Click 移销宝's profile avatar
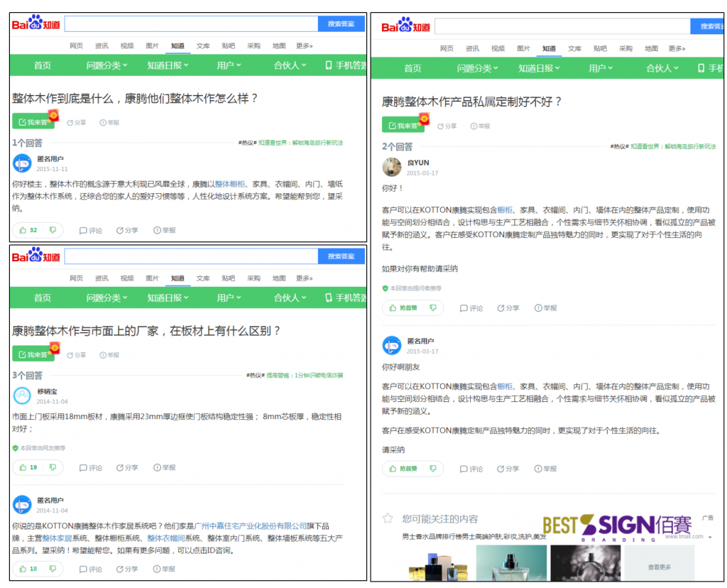 (22, 396)
